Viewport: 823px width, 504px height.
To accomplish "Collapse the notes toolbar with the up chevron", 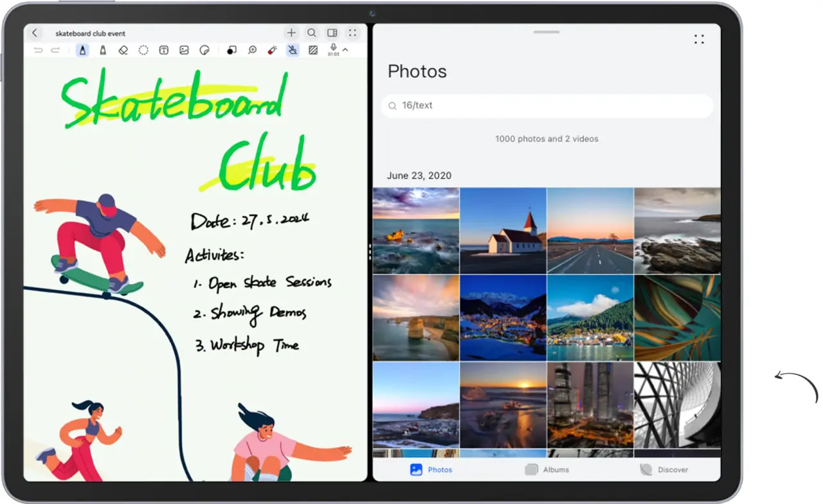I will click(345, 50).
